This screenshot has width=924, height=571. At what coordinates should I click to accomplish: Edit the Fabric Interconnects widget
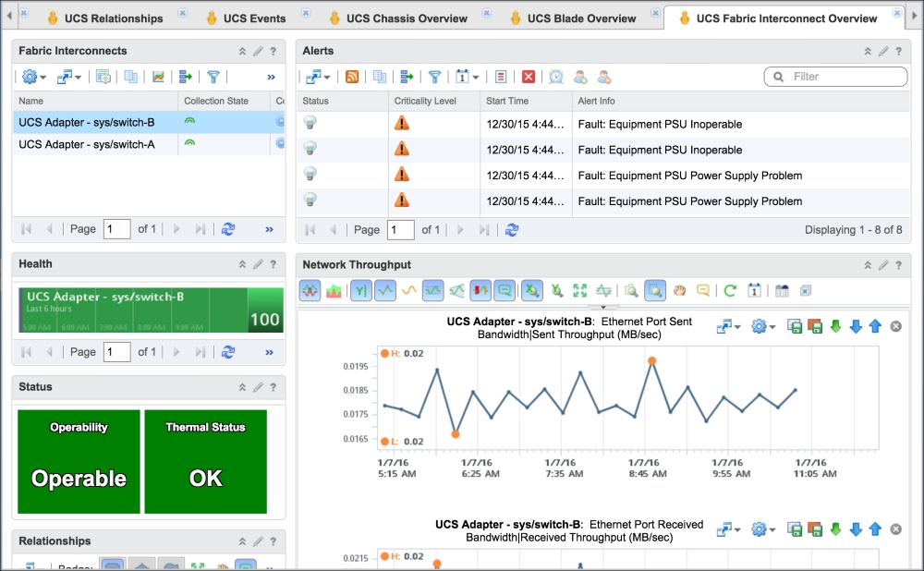click(258, 51)
